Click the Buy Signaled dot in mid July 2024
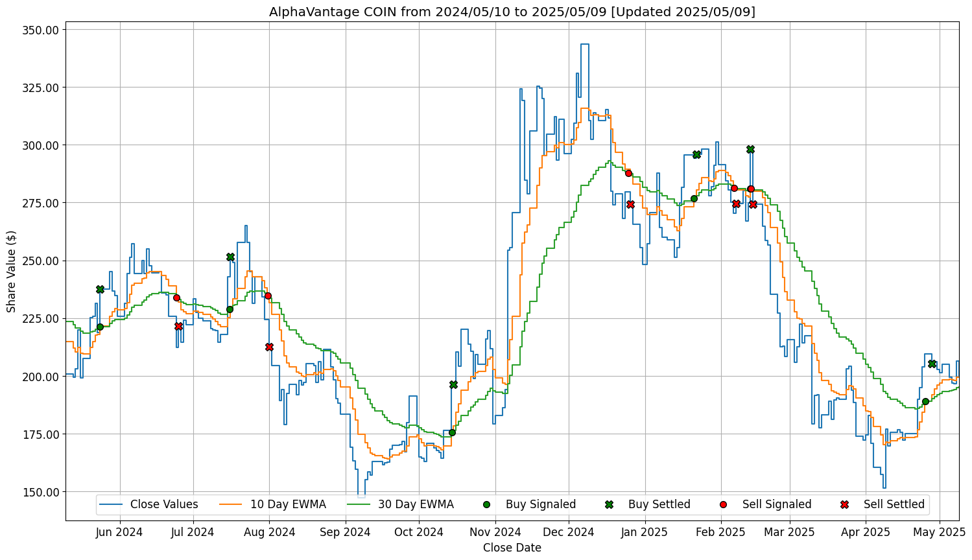This screenshot has height=560, width=972. [x=230, y=309]
